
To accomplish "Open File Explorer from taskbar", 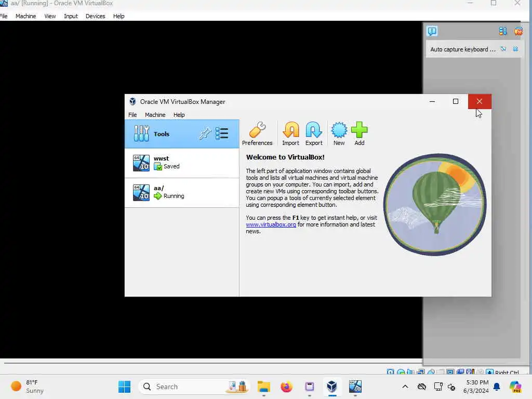I will [x=263, y=387].
